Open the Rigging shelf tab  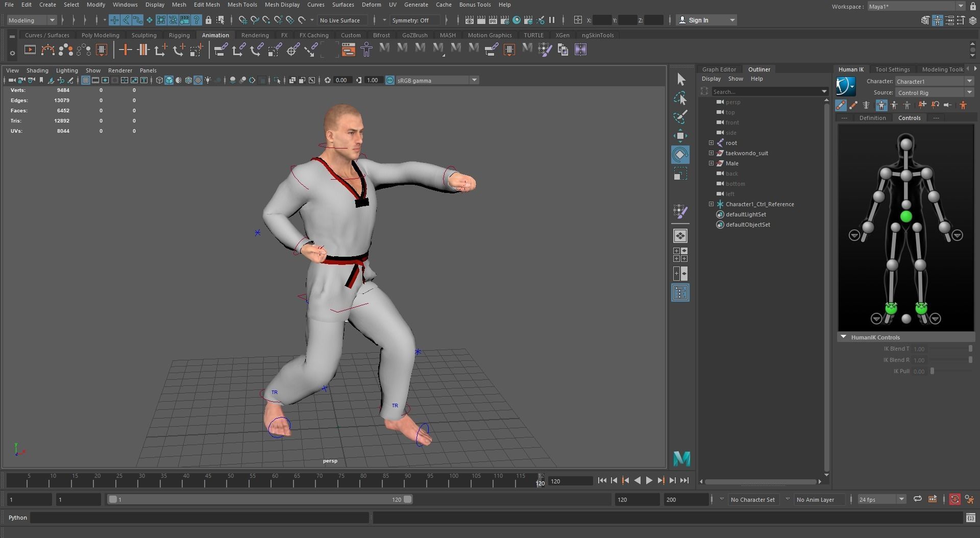point(179,35)
